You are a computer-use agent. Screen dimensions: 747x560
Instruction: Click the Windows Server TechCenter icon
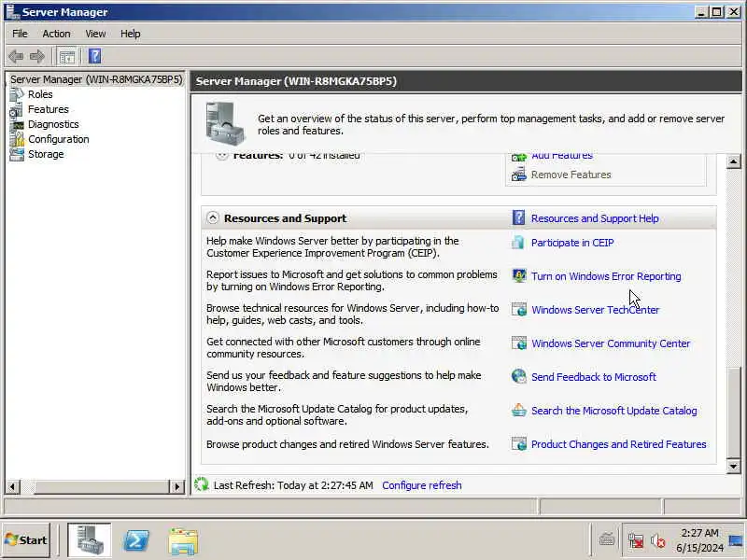519,310
